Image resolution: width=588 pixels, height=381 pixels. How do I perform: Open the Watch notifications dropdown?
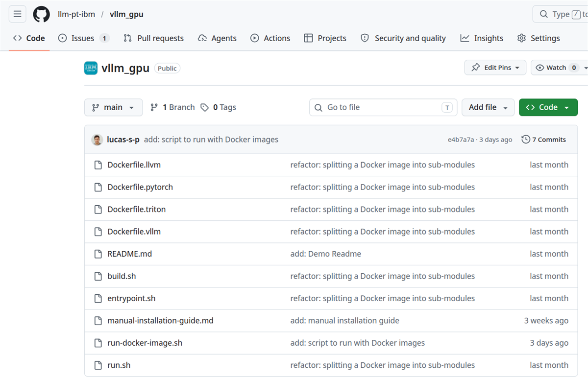coord(585,68)
